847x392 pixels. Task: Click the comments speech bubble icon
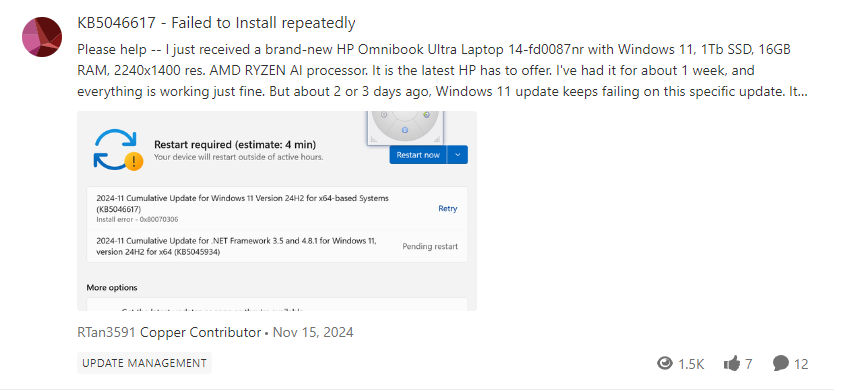781,364
